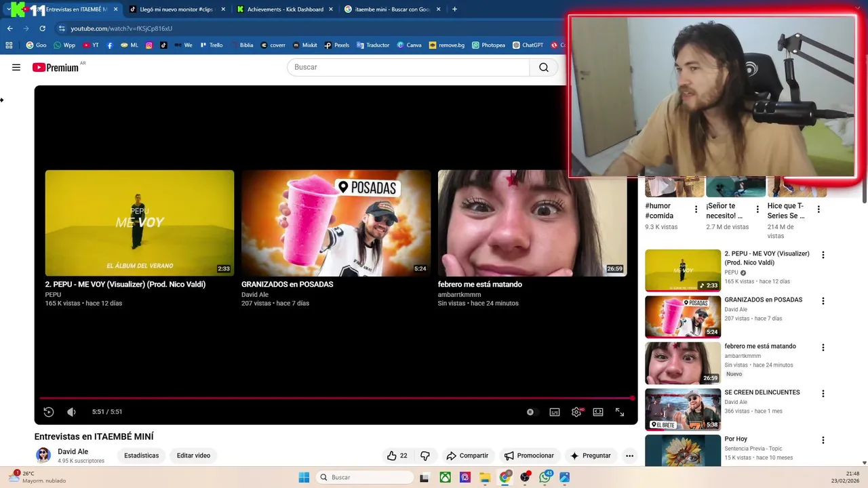Open options for GRANIZADOS en POSADAS sidebar video

823,301
